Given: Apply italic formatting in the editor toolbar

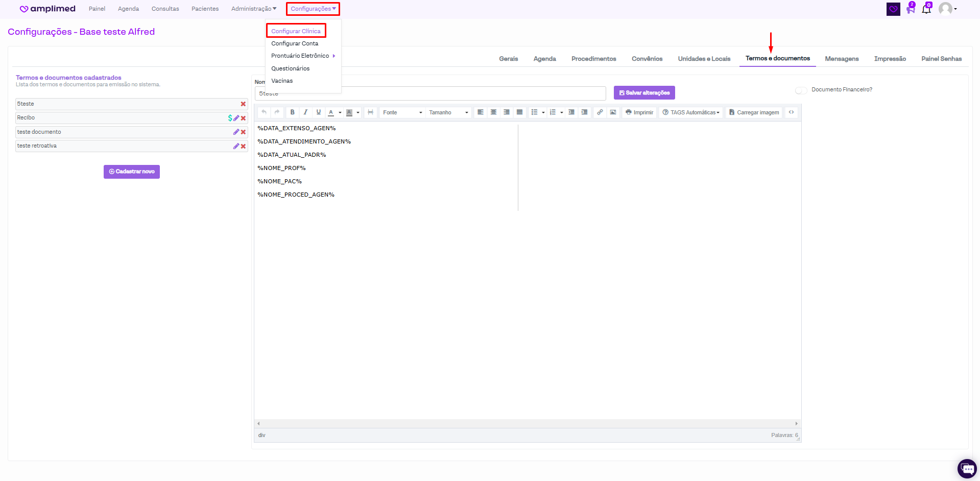Looking at the screenshot, I should click(305, 112).
